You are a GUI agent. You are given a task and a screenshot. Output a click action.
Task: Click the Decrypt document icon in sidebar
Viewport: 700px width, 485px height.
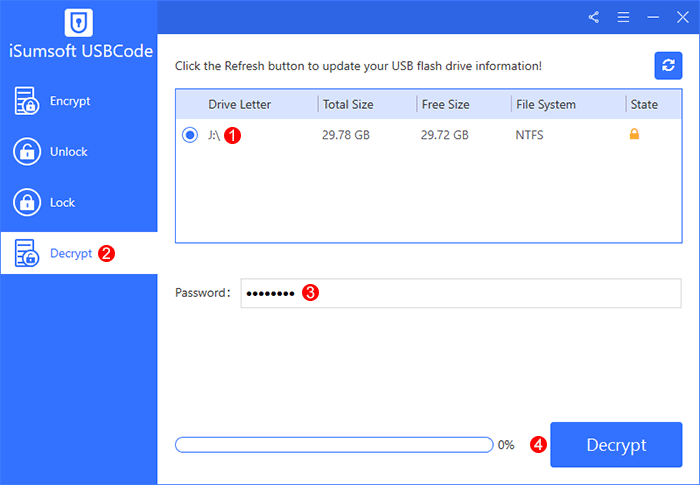click(x=26, y=253)
